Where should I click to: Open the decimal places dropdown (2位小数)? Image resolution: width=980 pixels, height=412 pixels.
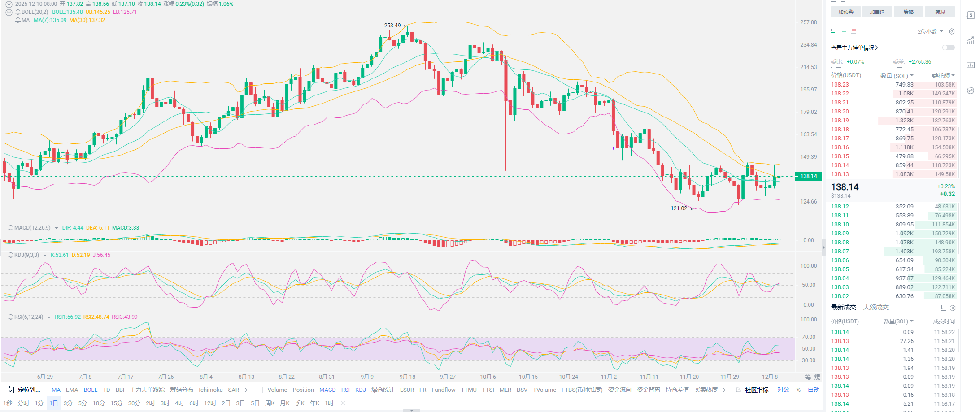[930, 31]
